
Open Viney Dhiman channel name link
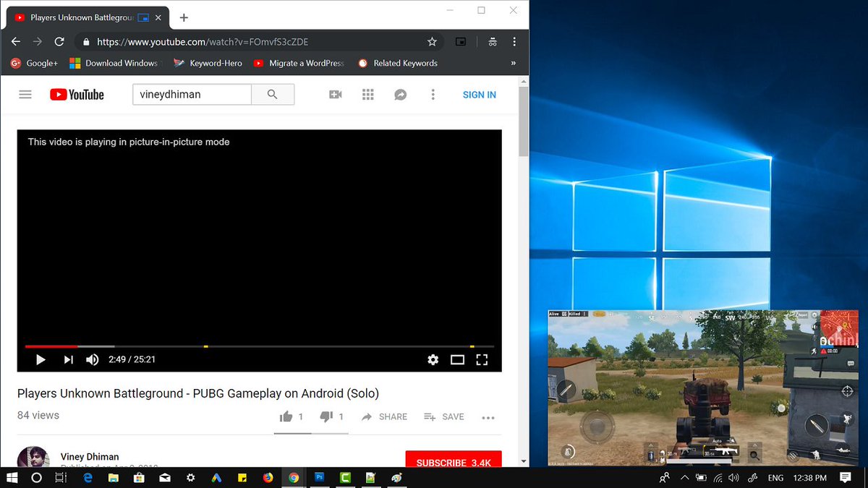tap(90, 457)
